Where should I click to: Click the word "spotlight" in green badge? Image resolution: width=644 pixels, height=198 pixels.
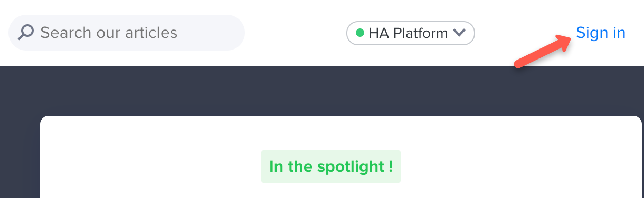tap(351, 167)
